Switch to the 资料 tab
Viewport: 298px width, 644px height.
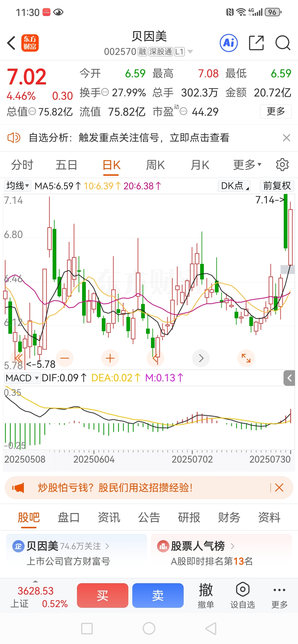coord(269,517)
